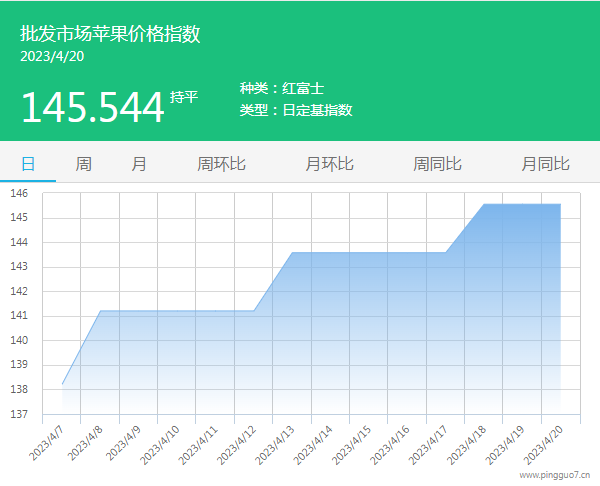Viewport: 600px width, 486px height.
Task: Click the title 批发市场苹果价格指数
Action: click(110, 33)
